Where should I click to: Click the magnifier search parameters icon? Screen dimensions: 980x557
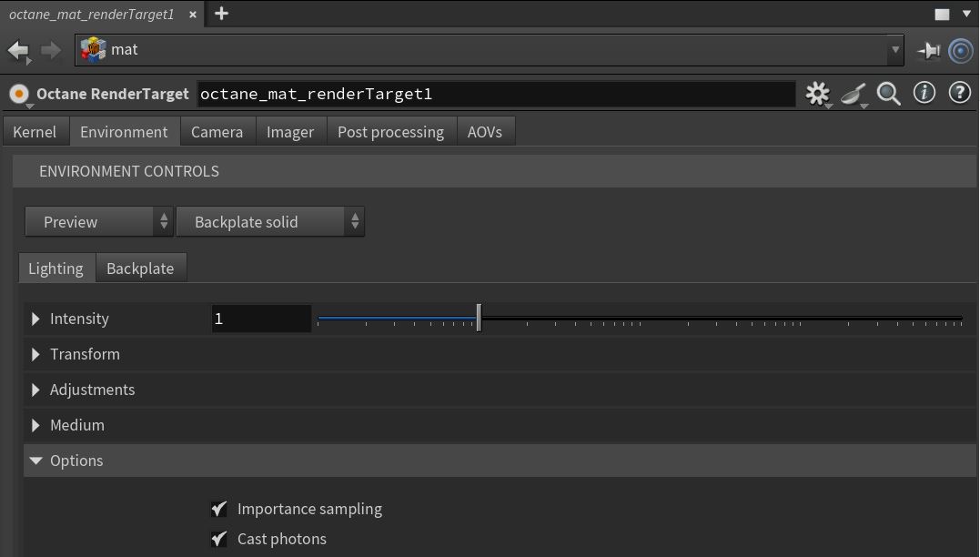[x=888, y=94]
